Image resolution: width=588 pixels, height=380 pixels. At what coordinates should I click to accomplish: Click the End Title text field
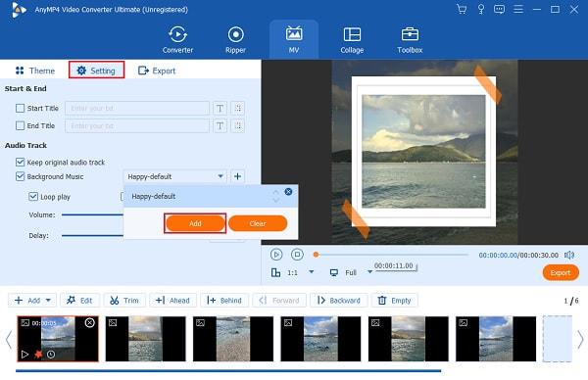[x=137, y=126]
